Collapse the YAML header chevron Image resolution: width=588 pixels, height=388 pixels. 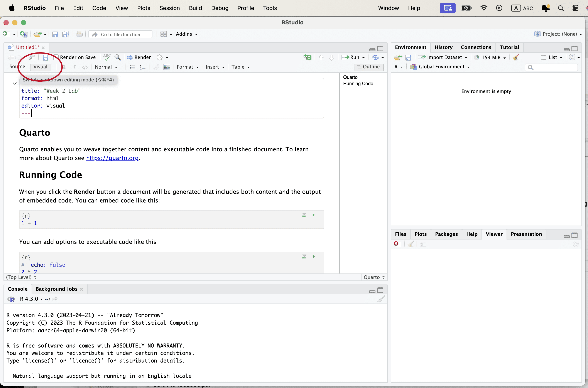tap(15, 83)
